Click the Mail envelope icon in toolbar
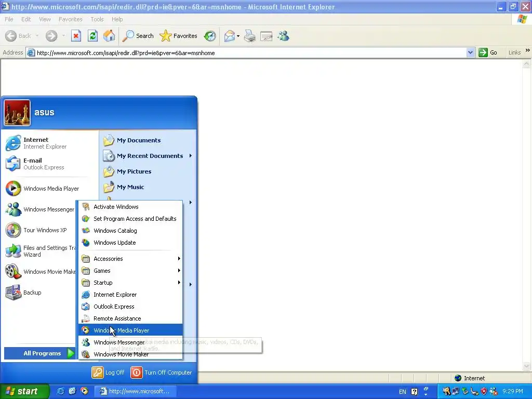The image size is (532, 399). click(x=230, y=36)
